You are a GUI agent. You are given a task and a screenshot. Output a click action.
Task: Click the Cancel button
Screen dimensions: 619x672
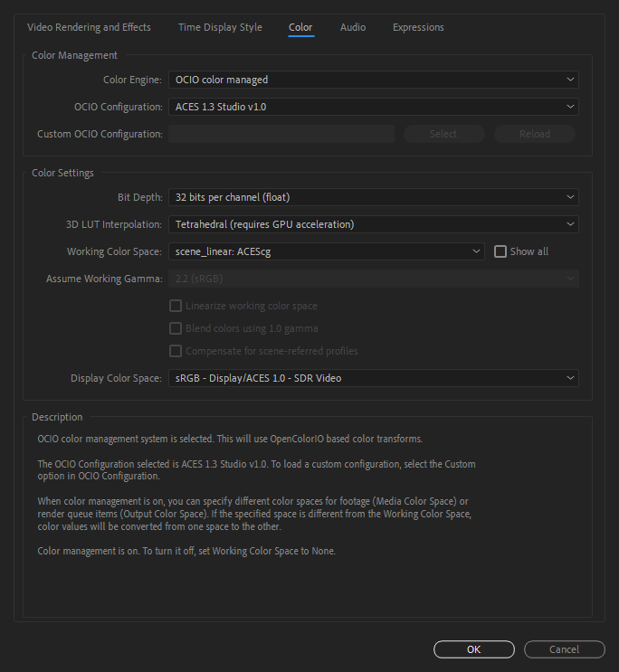(x=564, y=649)
